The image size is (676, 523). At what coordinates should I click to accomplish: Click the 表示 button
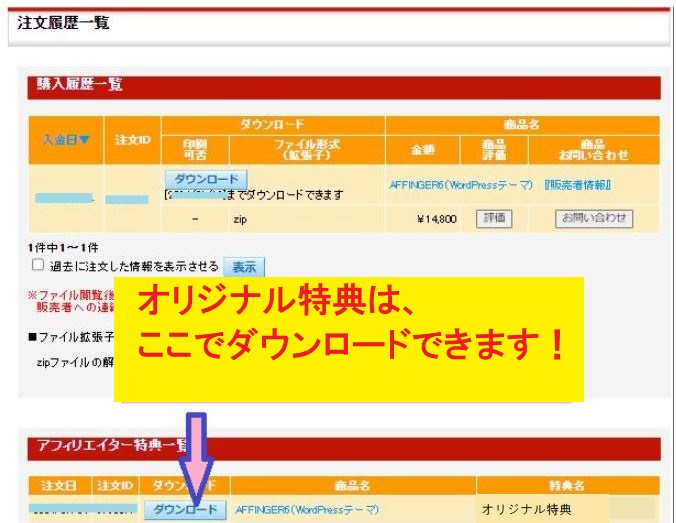click(x=243, y=266)
